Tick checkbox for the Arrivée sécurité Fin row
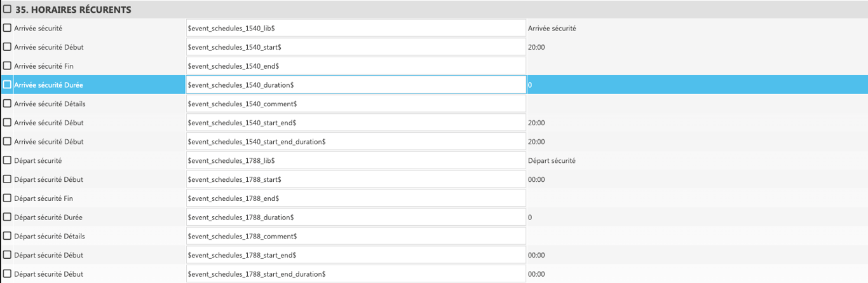 8,66
